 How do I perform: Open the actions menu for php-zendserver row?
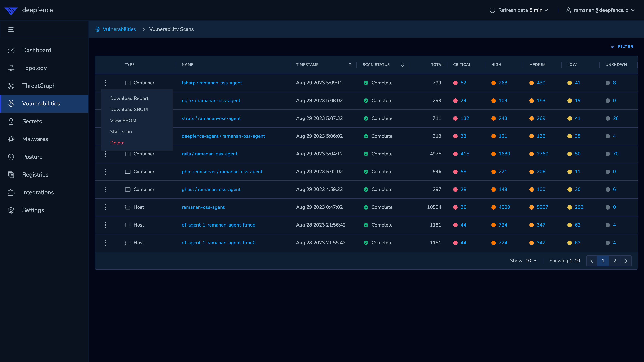tap(105, 172)
